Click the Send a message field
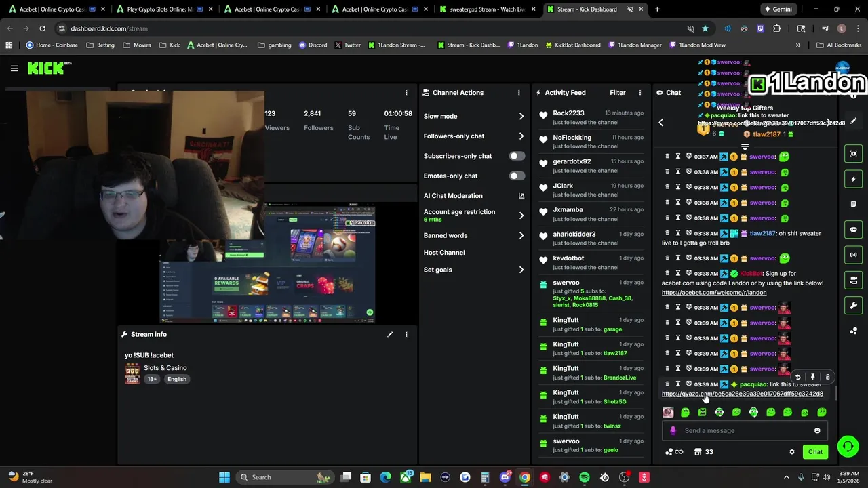The width and height of the screenshot is (868, 488). [744, 430]
